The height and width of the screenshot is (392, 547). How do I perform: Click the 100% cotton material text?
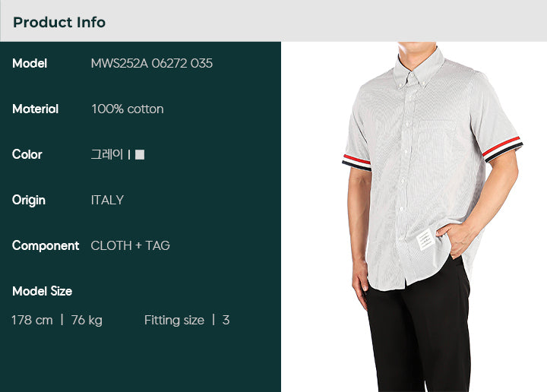[x=127, y=109]
